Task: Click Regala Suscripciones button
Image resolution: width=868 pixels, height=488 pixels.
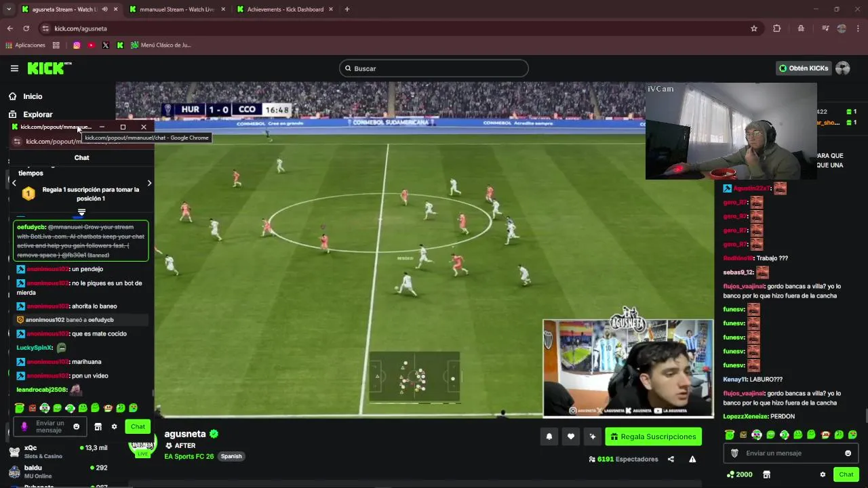Action: tap(654, 436)
